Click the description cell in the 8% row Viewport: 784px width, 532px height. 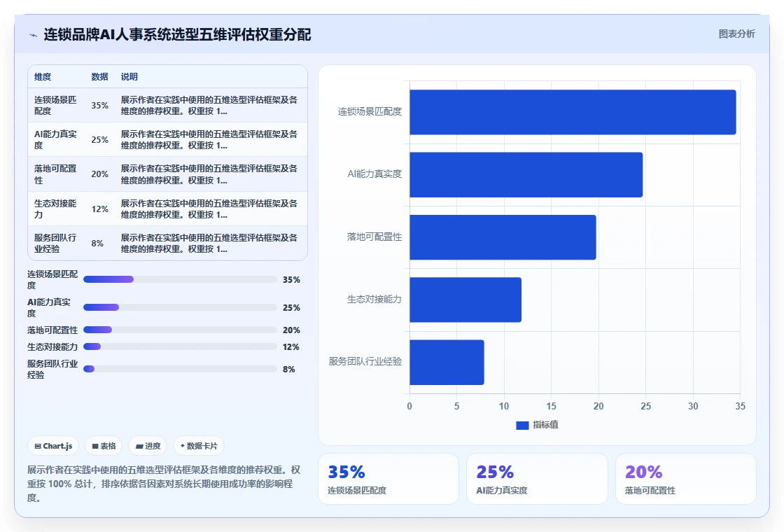(x=209, y=244)
